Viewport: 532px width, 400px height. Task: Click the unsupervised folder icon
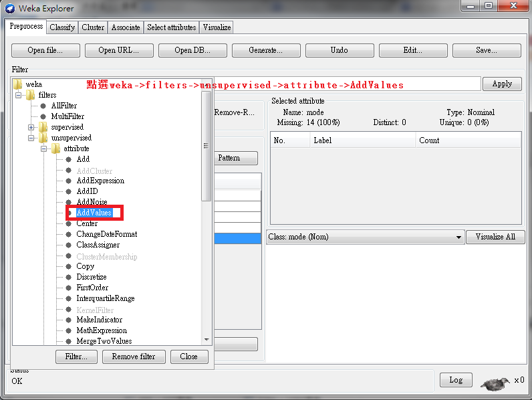point(43,138)
